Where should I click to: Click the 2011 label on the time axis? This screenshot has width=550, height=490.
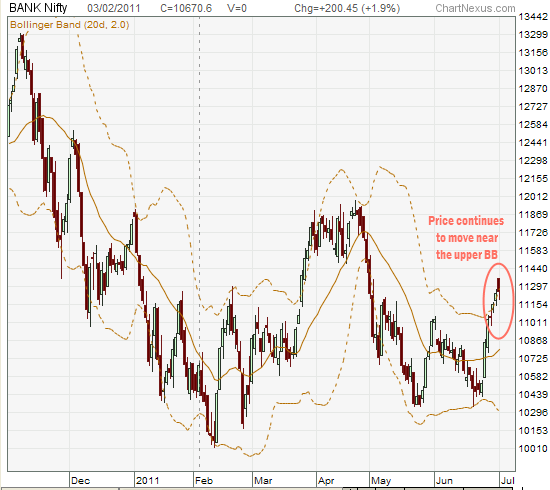pyautogui.click(x=147, y=480)
